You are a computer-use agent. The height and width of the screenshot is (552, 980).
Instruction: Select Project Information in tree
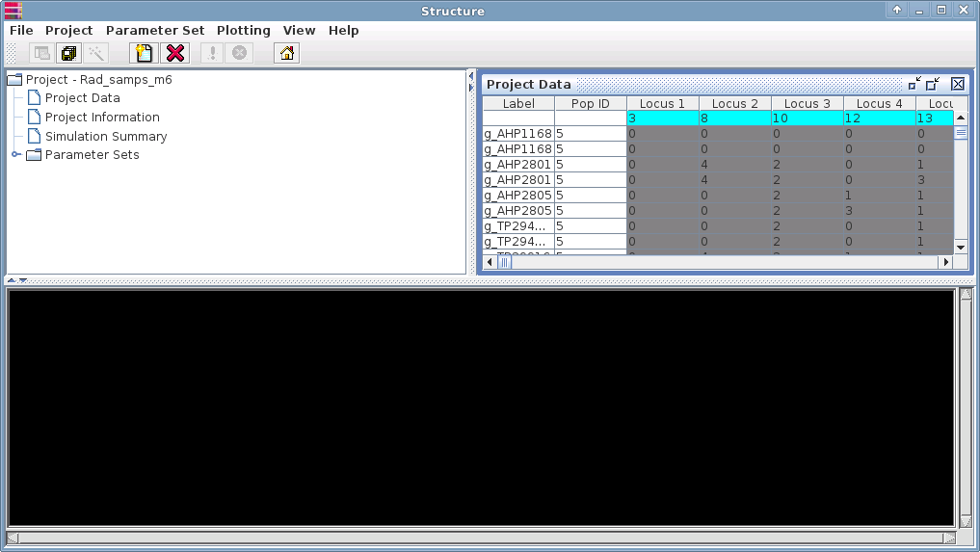(x=102, y=117)
